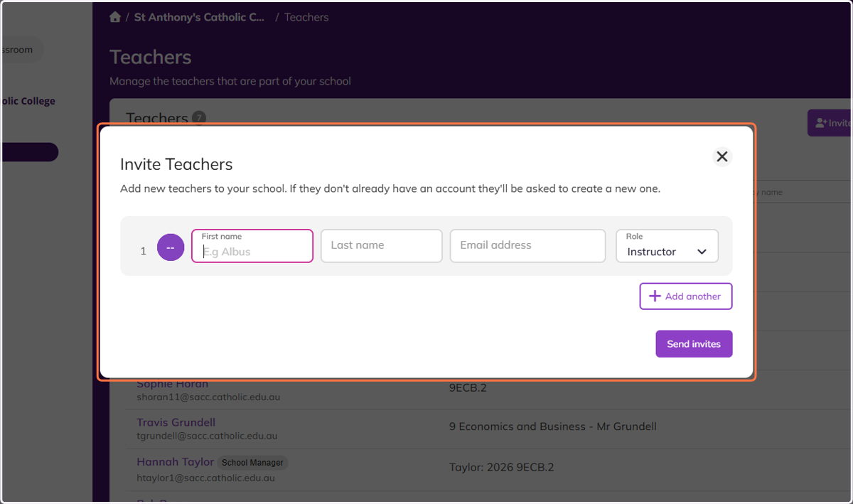Click the purple avatar placeholder circle
853x504 pixels.
pos(171,247)
